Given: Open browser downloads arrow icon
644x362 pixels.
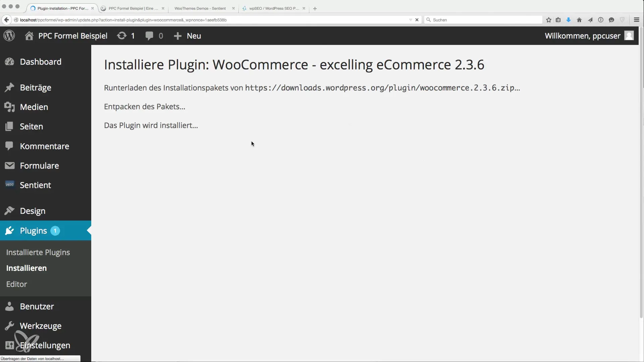Looking at the screenshot, I should [x=569, y=20].
